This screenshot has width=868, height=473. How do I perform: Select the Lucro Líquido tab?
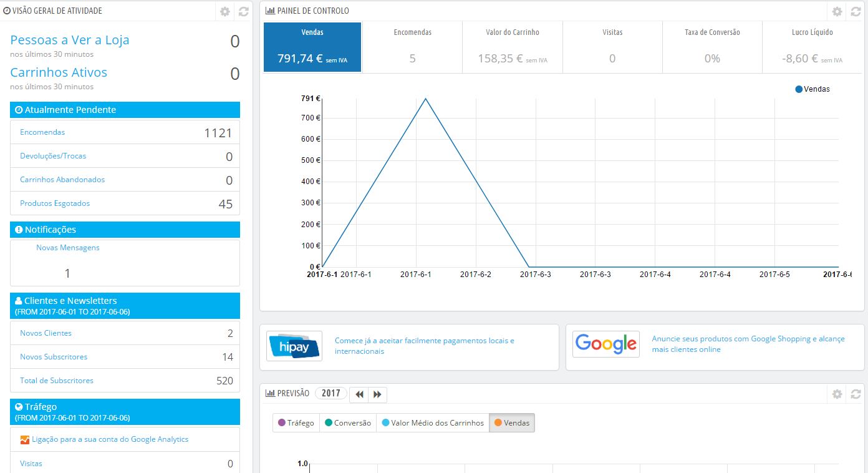pyautogui.click(x=812, y=47)
